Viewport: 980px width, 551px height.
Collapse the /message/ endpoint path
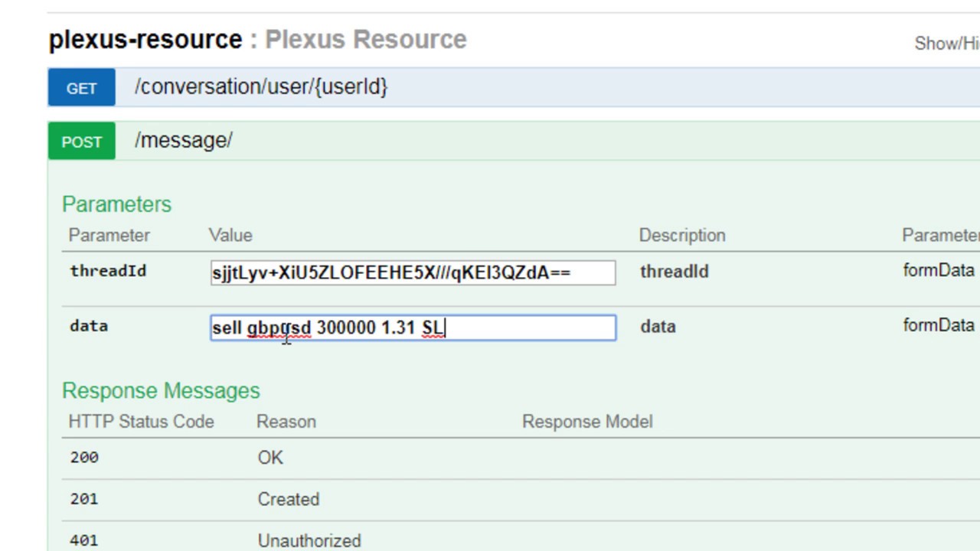184,141
